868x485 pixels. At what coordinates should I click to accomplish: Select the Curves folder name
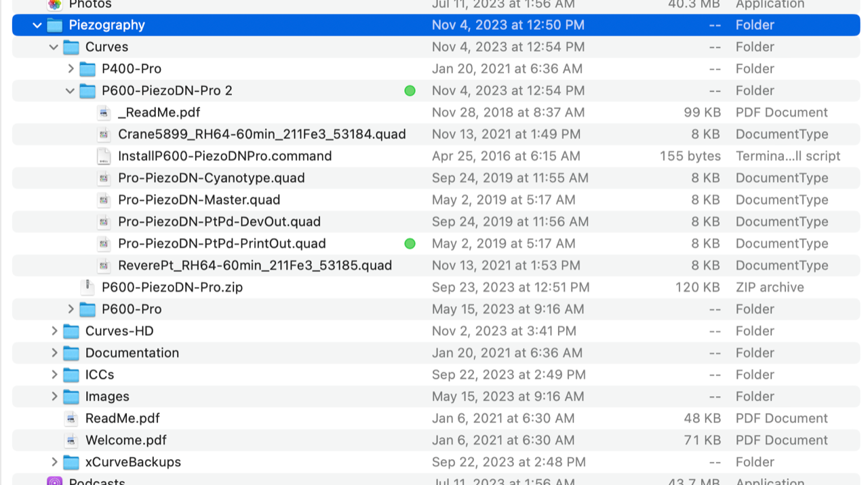(x=106, y=47)
